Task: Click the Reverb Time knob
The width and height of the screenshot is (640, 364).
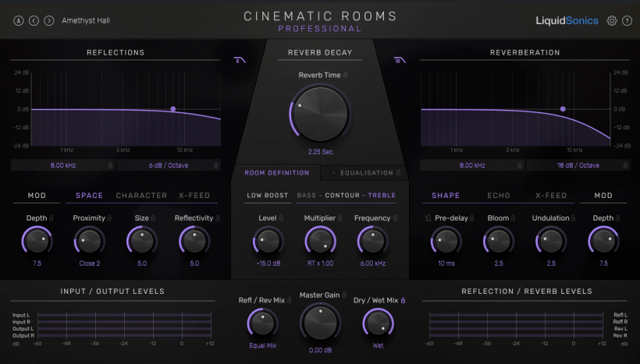Action: [x=320, y=112]
